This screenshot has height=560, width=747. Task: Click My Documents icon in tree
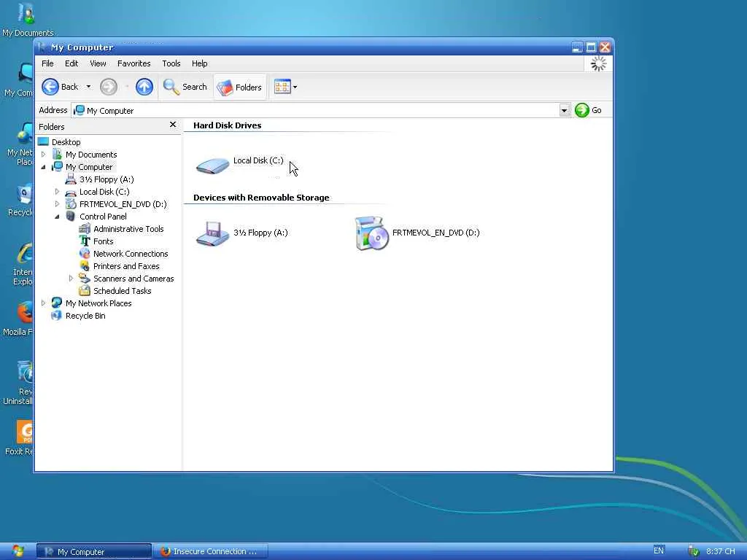coord(57,155)
